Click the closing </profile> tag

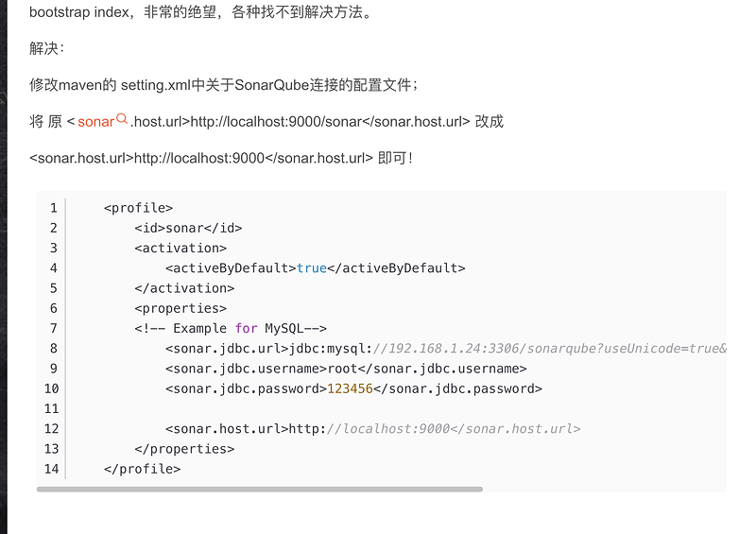tap(143, 469)
